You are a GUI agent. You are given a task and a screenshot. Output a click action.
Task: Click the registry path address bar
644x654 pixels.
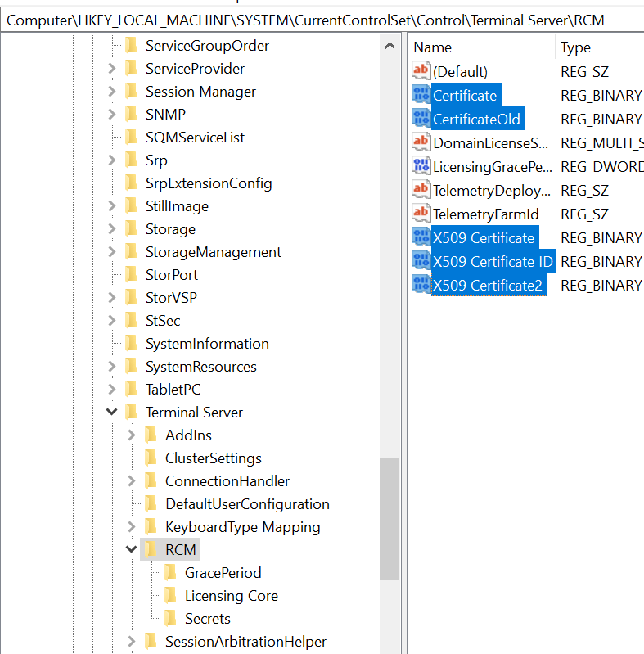coord(322,20)
